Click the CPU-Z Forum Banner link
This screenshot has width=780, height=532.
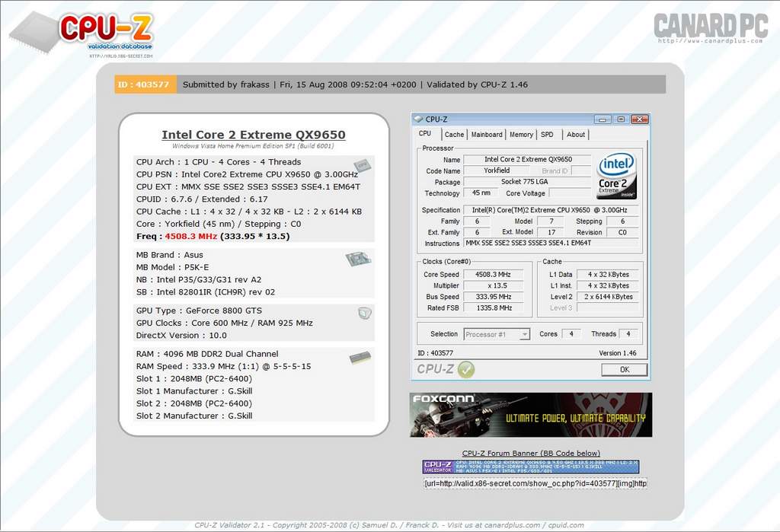[531, 453]
